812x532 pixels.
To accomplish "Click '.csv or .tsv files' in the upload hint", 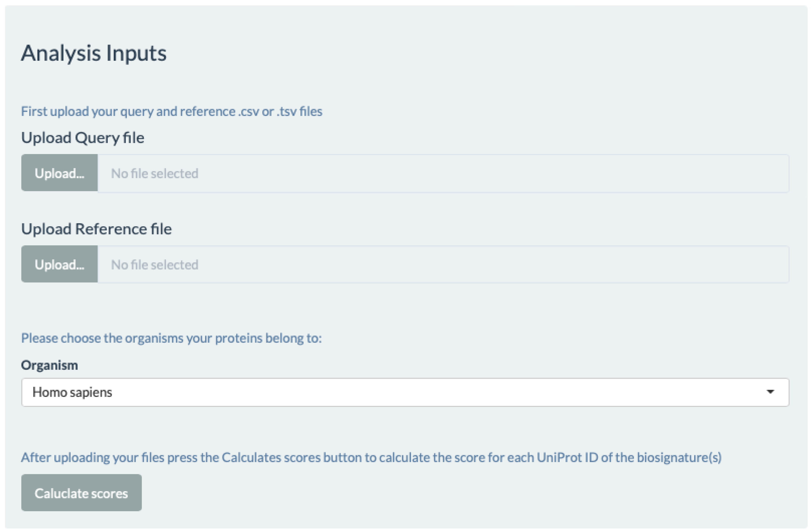I will (x=280, y=112).
